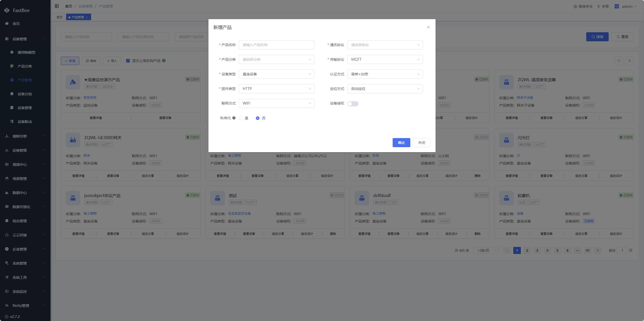Click the 产品名称 input in dialog

click(276, 45)
